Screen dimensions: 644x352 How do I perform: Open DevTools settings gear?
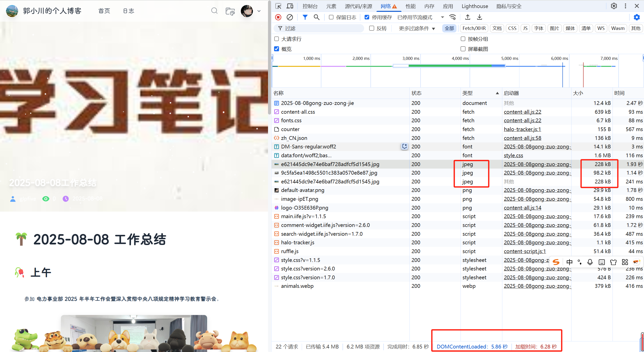[x=614, y=6]
